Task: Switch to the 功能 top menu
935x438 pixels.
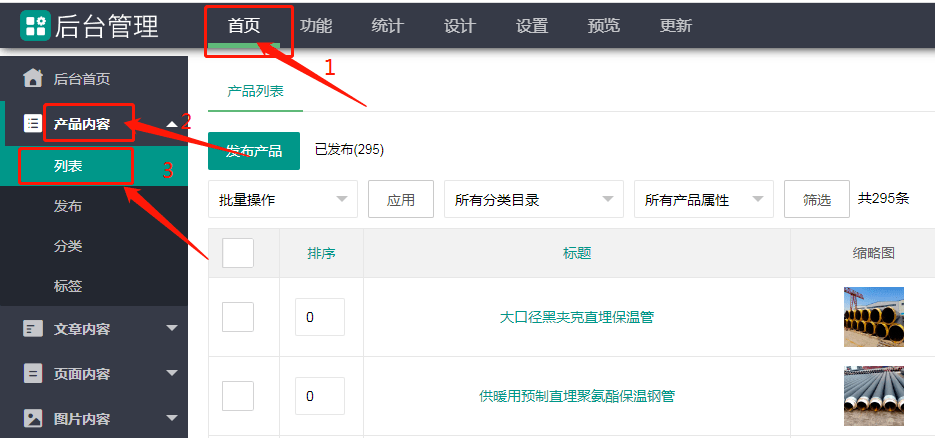Action: click(x=316, y=26)
